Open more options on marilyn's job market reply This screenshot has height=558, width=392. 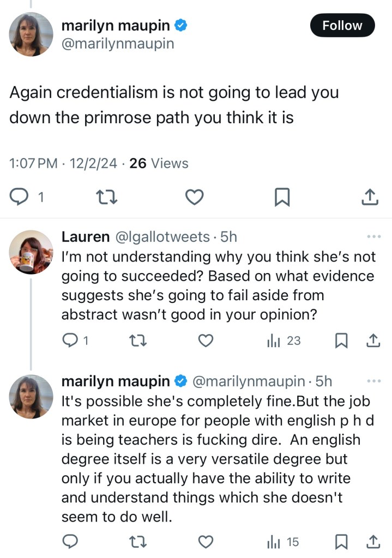pos(373,381)
